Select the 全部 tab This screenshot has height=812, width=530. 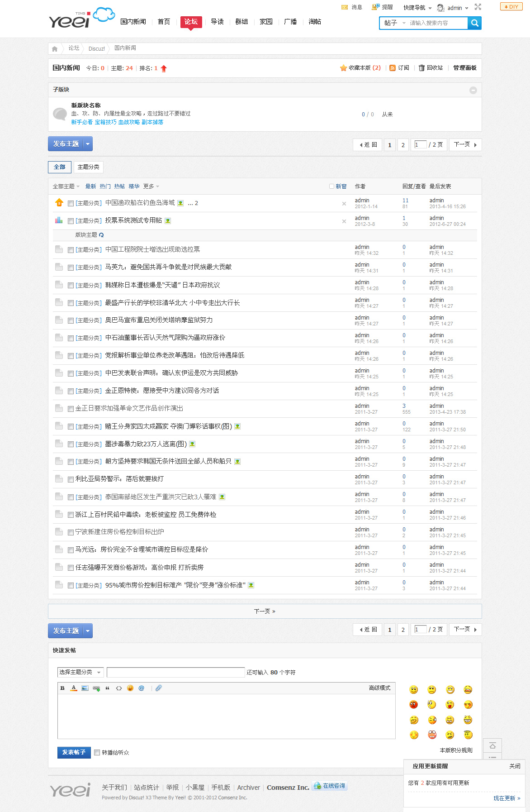60,167
